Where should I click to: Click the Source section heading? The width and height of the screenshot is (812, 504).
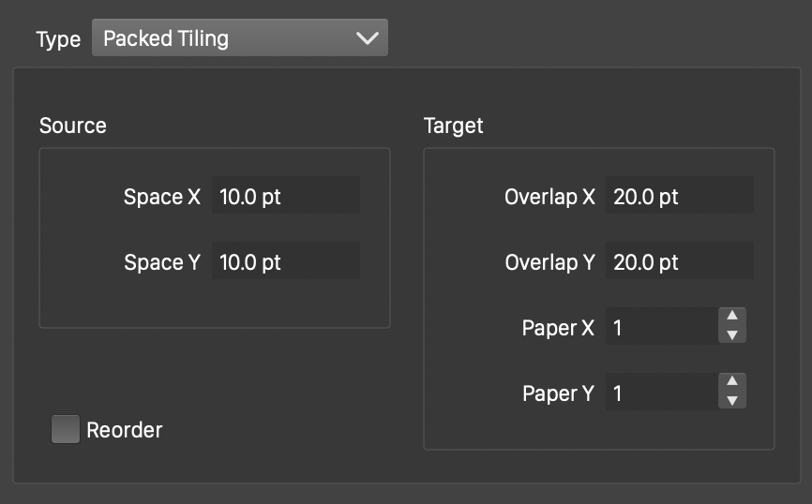pos(73,126)
